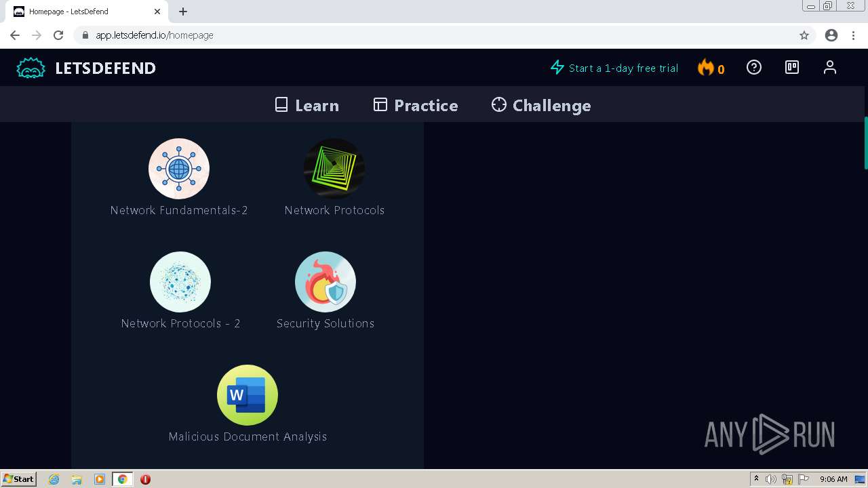Open the Practice menu
This screenshot has width=868, height=488.
416,105
